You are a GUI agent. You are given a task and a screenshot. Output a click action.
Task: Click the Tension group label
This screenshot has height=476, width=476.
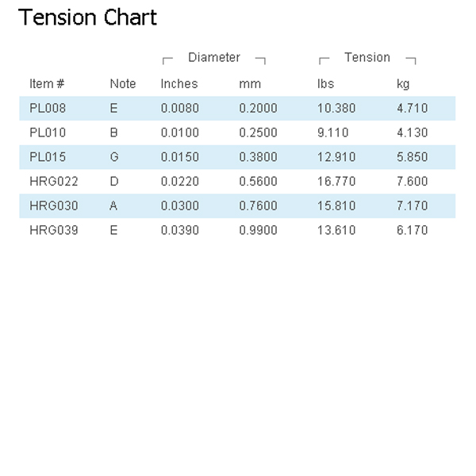click(367, 57)
